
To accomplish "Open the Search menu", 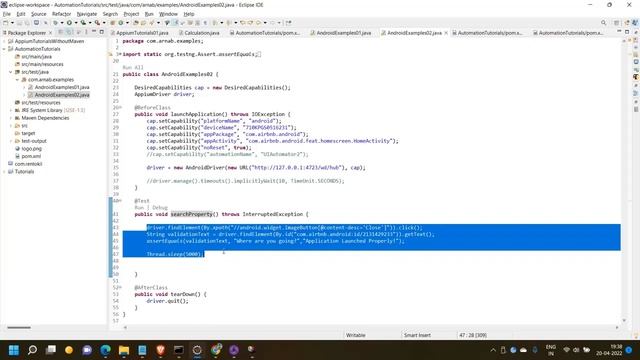I will point(110,14).
